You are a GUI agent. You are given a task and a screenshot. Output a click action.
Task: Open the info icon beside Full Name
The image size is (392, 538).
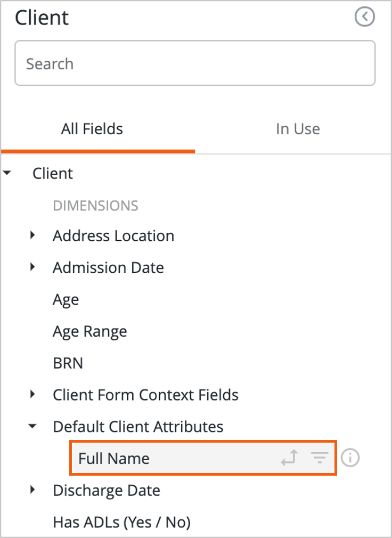(x=350, y=458)
